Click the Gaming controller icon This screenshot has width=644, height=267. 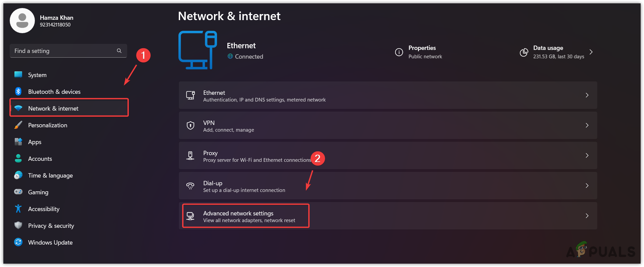(18, 192)
